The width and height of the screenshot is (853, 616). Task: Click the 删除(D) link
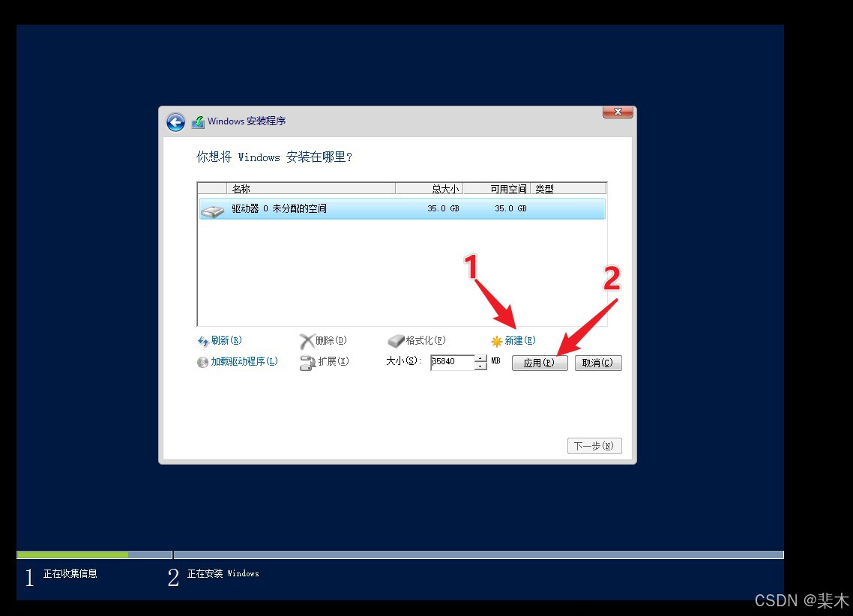click(x=331, y=340)
